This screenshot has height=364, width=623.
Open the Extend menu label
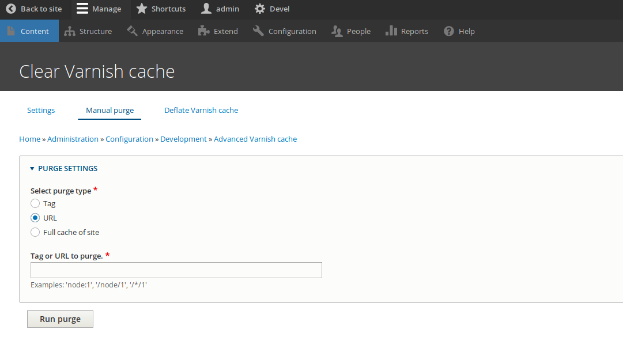(226, 31)
